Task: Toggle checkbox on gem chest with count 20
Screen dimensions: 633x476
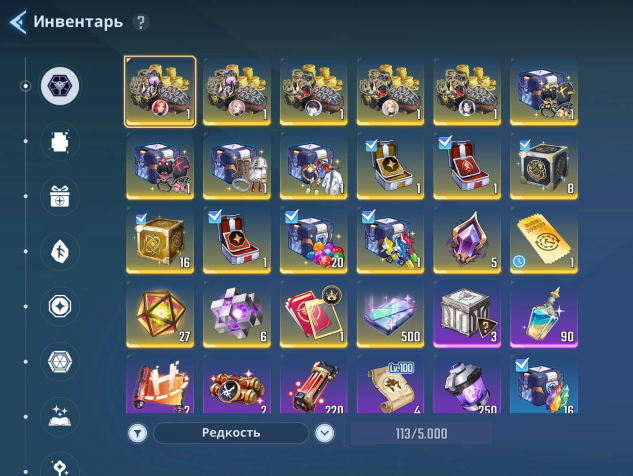Action: (x=291, y=216)
